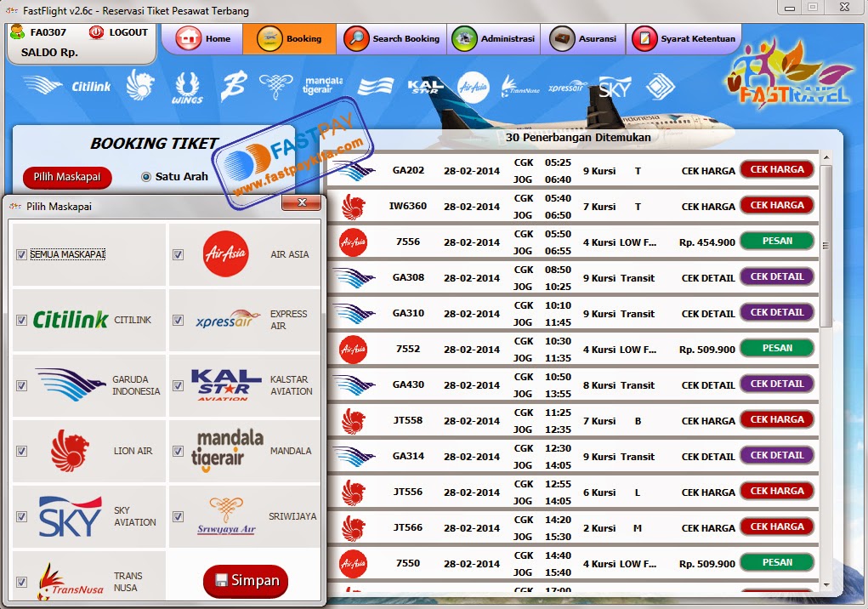Toggle the SKY AVIATION checkbox
868x609 pixels.
point(21,516)
